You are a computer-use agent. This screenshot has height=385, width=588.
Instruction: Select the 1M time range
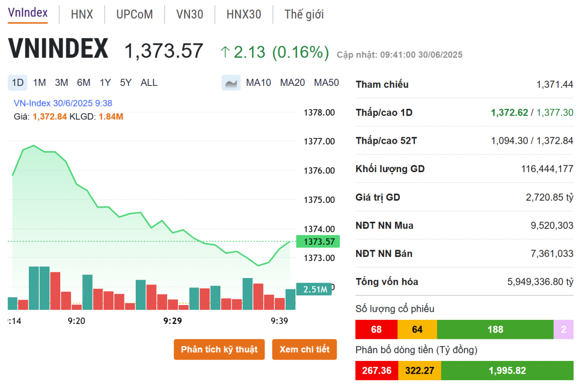(39, 83)
